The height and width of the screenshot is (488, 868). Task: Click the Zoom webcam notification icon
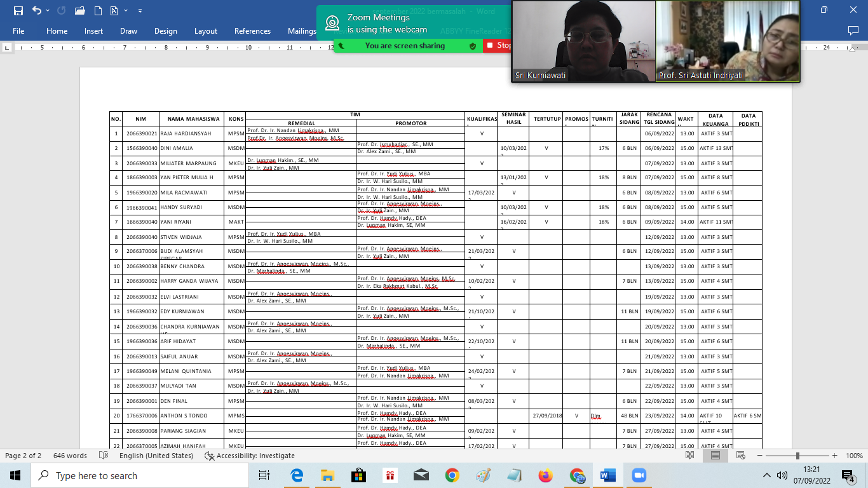click(332, 23)
